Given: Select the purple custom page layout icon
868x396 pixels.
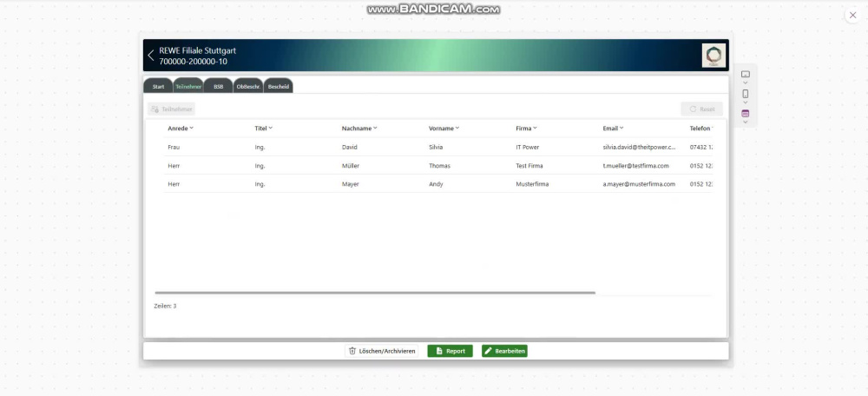Looking at the screenshot, I should coord(745,114).
